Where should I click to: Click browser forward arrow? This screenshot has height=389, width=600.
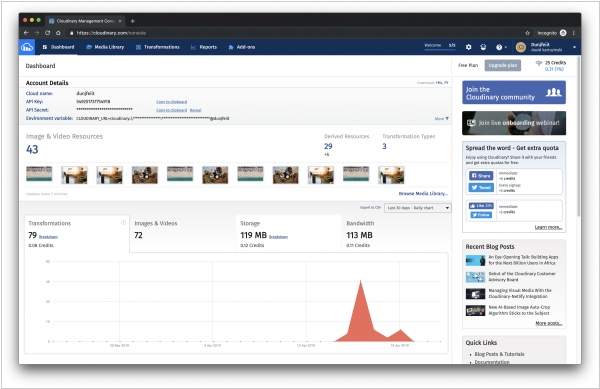37,33
